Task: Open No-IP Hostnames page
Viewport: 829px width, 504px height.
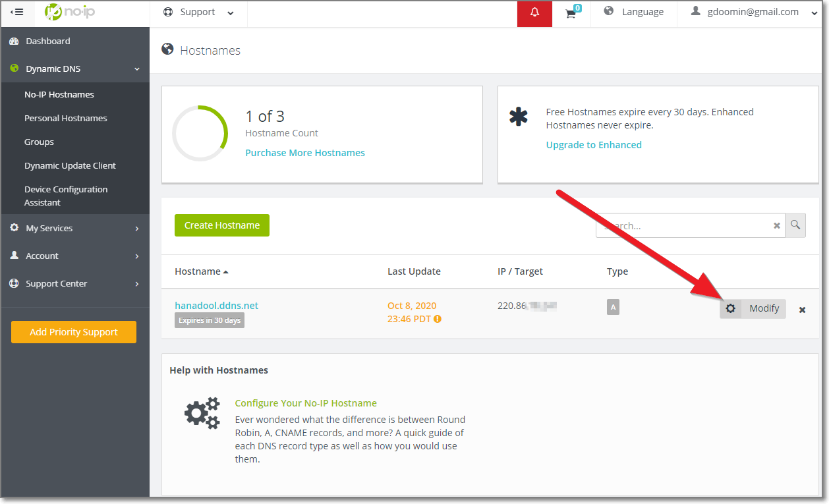Action: (59, 94)
